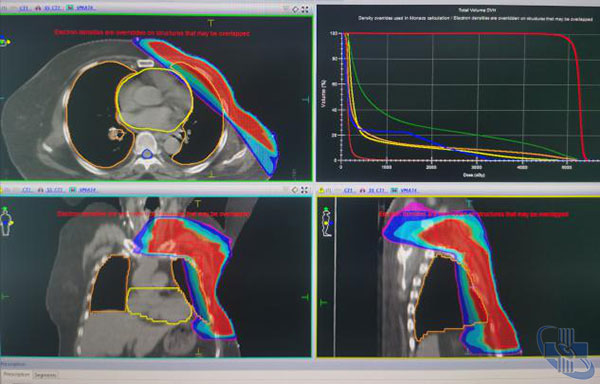This screenshot has height=384, width=600.
Task: Maximize the coronal view using the four-arrow icon
Action: pos(305,190)
